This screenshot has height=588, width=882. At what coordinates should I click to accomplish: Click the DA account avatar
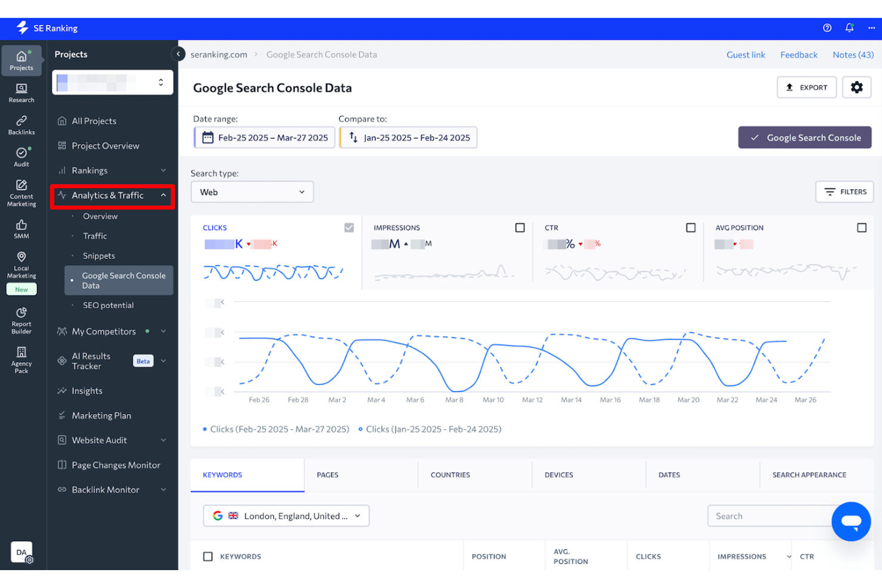click(22, 552)
